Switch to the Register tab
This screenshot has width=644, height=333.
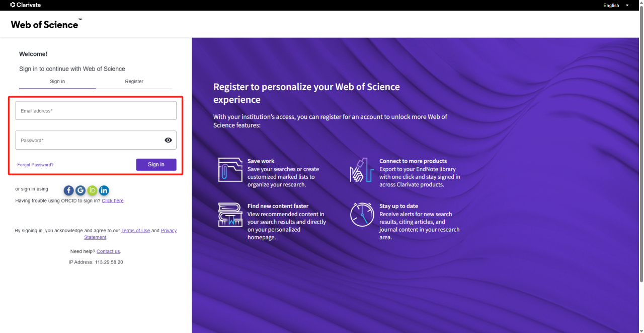pos(134,81)
